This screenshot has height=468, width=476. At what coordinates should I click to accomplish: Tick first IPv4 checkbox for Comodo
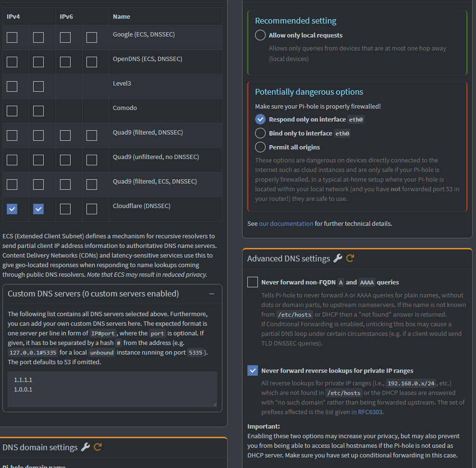(12, 111)
